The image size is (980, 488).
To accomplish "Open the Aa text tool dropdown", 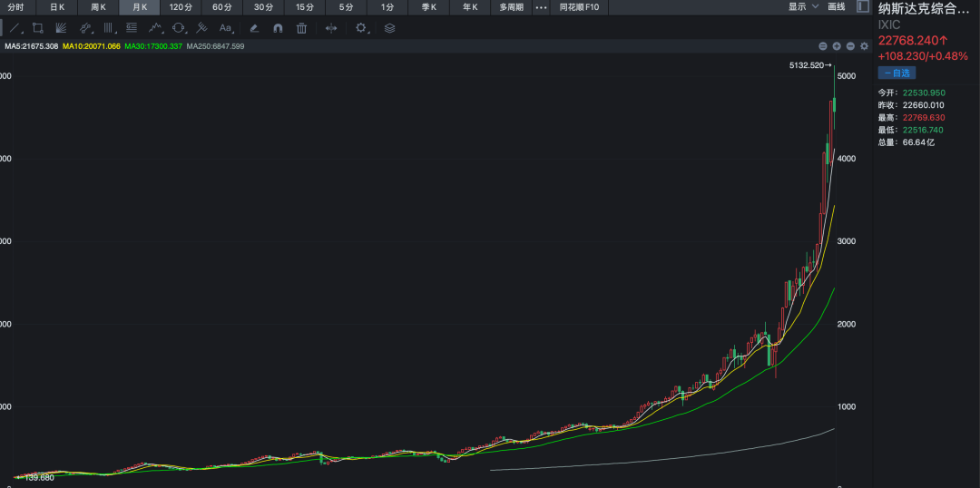I will pyautogui.click(x=227, y=28).
